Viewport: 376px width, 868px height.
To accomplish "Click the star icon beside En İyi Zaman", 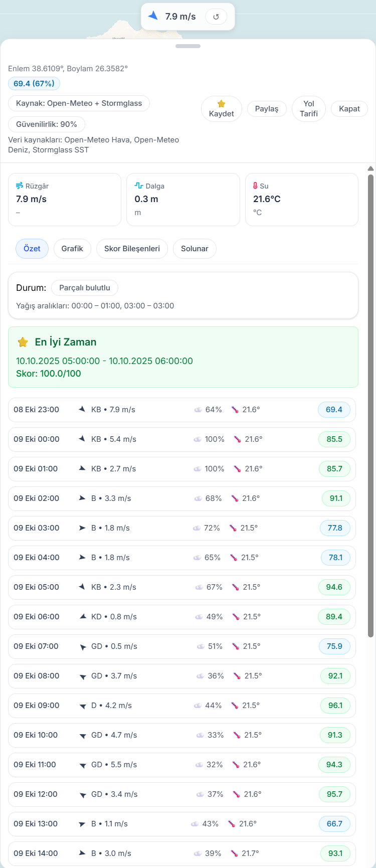I will [23, 342].
